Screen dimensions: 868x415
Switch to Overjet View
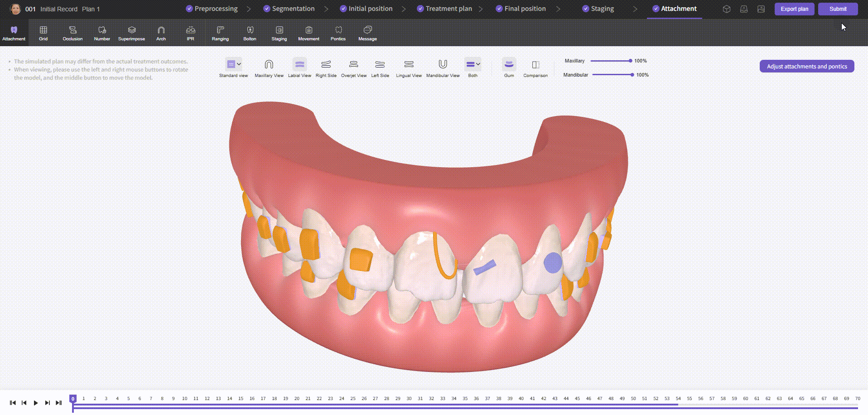point(354,68)
